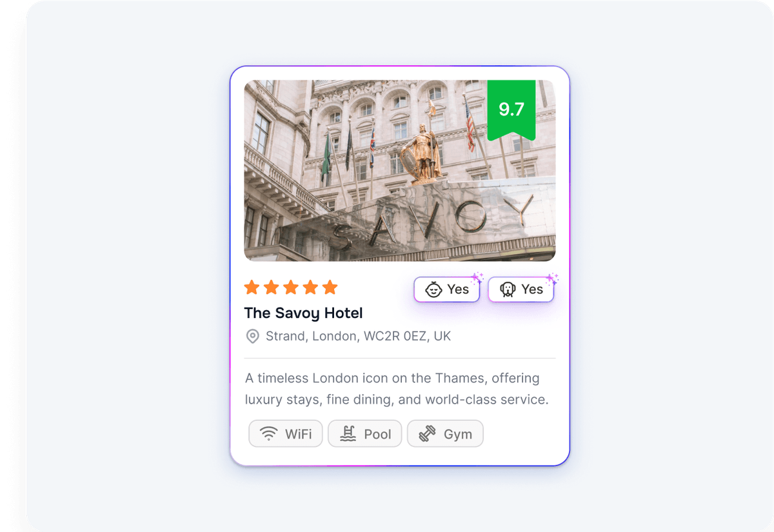The width and height of the screenshot is (774, 532).
Task: Click the Strand, London address text
Action: [x=358, y=336]
